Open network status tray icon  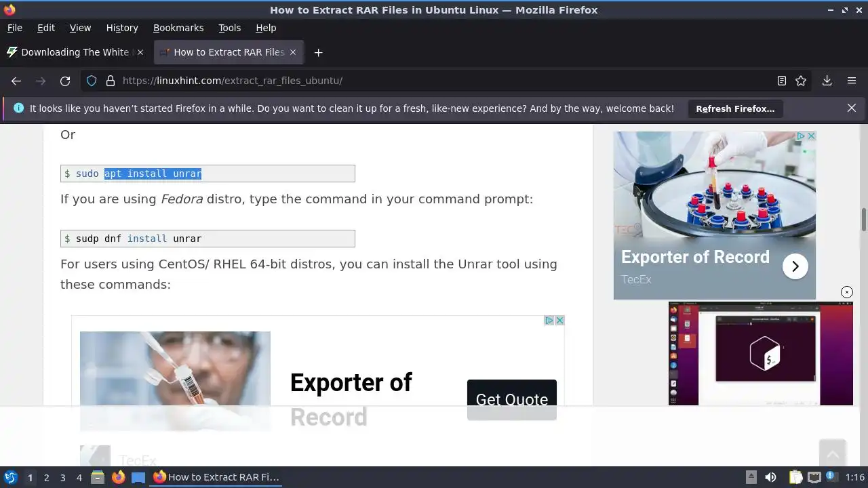click(814, 477)
